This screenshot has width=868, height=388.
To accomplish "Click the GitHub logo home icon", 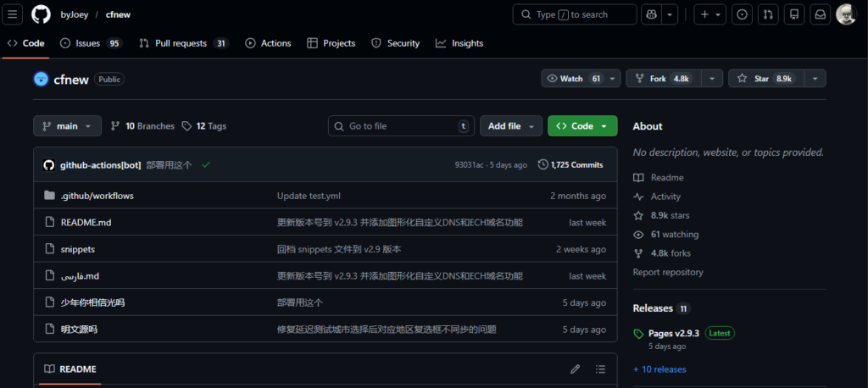I will point(41,14).
